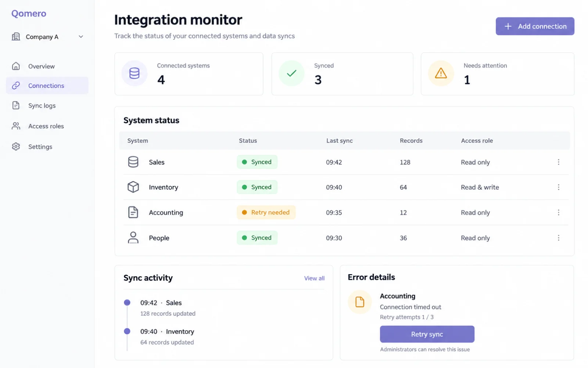Click the Retry attempts 1 / 3 text
This screenshot has width=588, height=368.
point(407,317)
